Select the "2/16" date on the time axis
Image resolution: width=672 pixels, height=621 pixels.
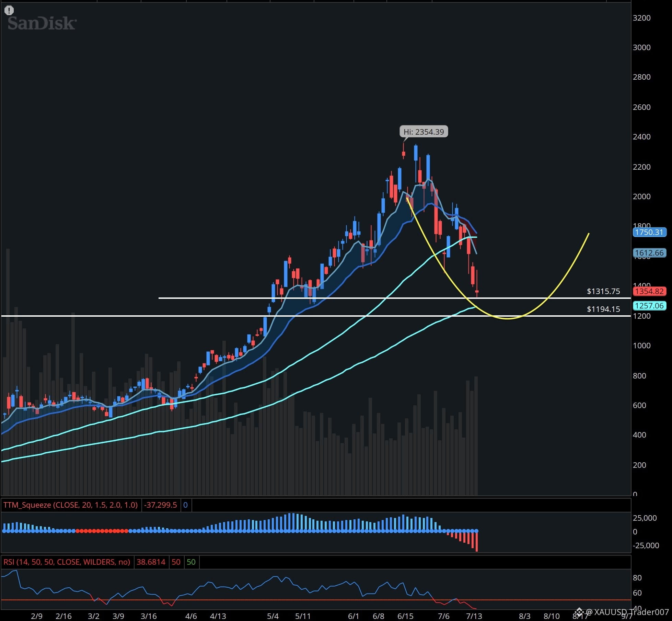63,616
